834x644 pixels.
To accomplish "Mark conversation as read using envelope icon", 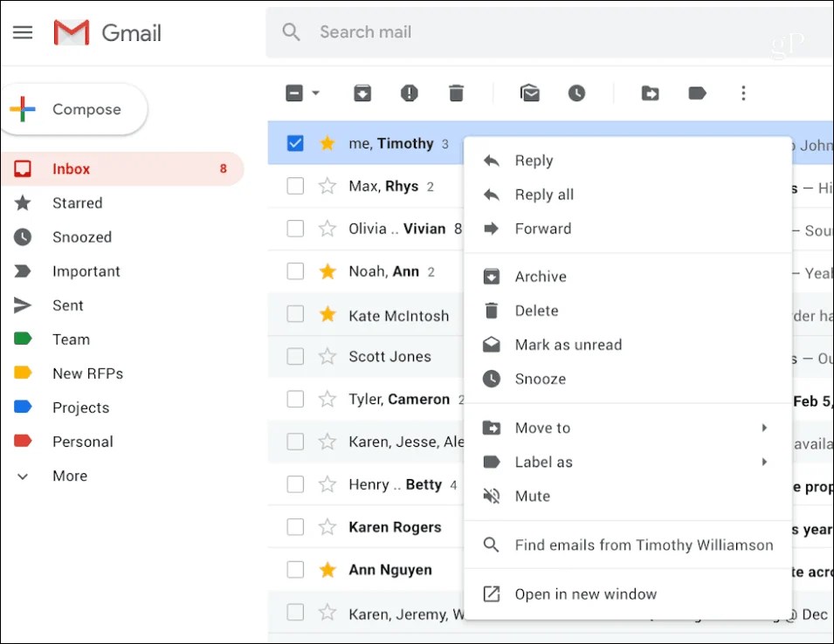I will point(529,92).
